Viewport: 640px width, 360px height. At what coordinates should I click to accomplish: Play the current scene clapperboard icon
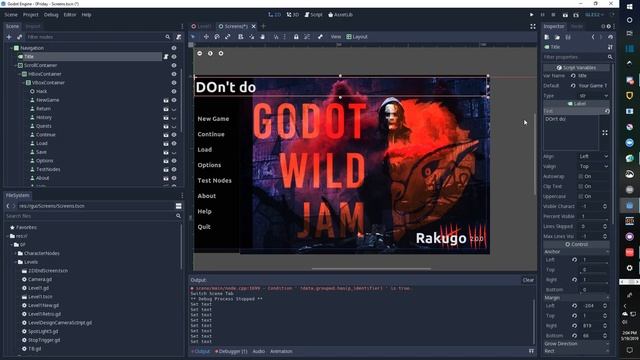point(565,15)
